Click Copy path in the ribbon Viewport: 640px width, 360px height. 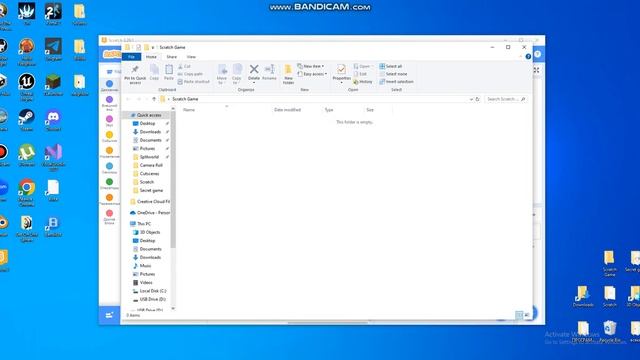[190, 74]
